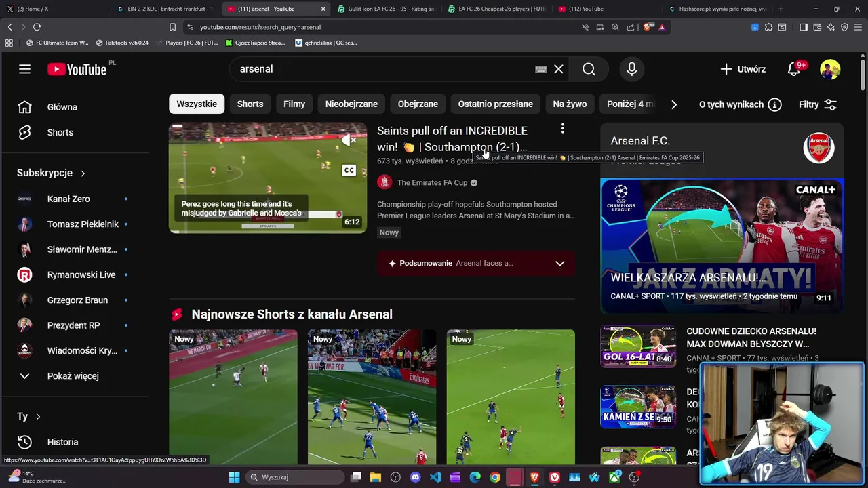Screen dimensions: 868x488
Task: Run search with the magnifier button
Action: pyautogui.click(x=589, y=69)
